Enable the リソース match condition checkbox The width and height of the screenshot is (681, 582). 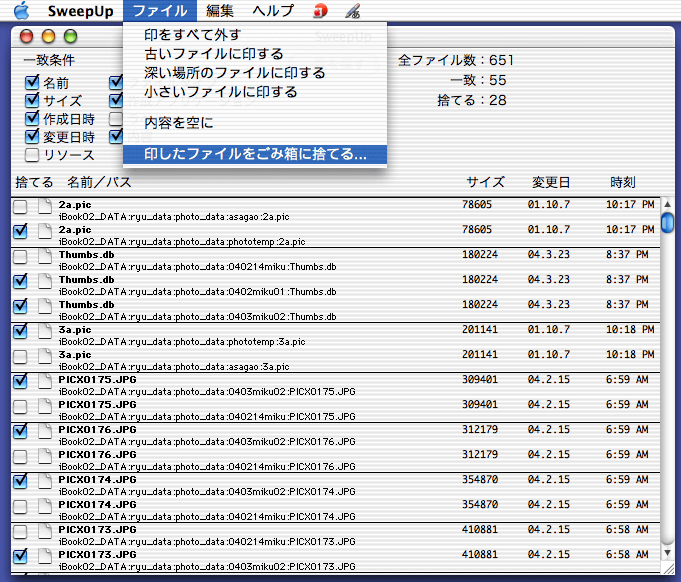pos(32,155)
